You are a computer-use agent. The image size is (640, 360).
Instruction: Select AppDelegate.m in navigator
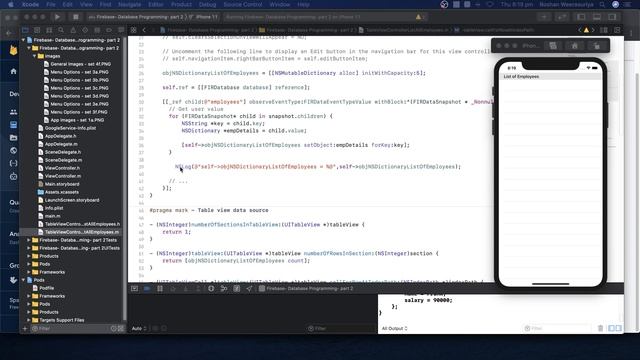pyautogui.click(x=61, y=144)
